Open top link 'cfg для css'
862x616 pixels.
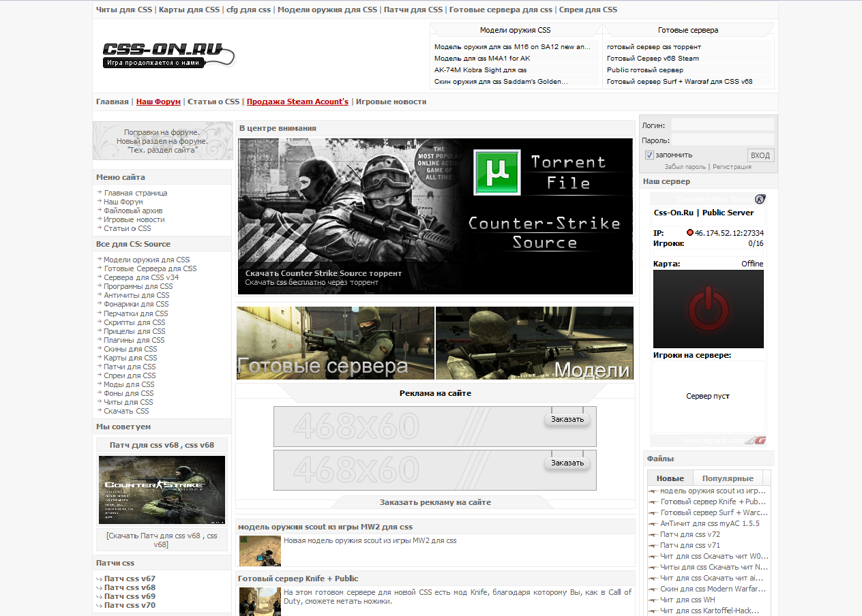click(249, 10)
